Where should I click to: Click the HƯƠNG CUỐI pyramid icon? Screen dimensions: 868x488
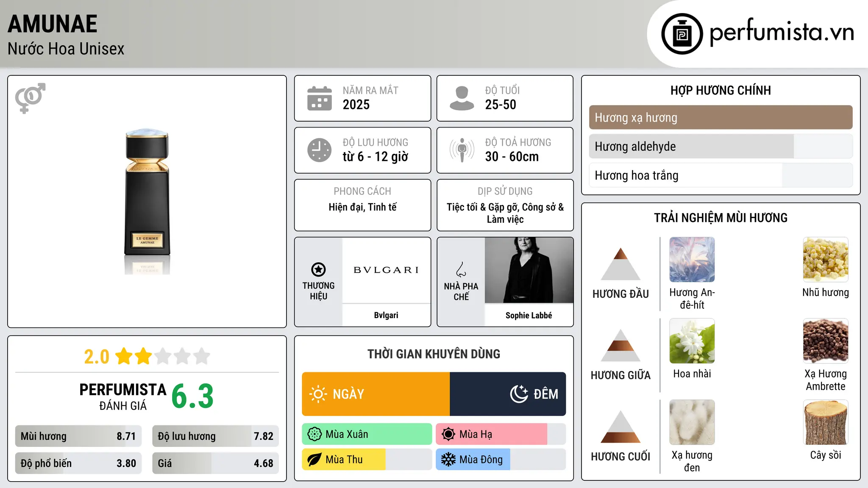[620, 427]
